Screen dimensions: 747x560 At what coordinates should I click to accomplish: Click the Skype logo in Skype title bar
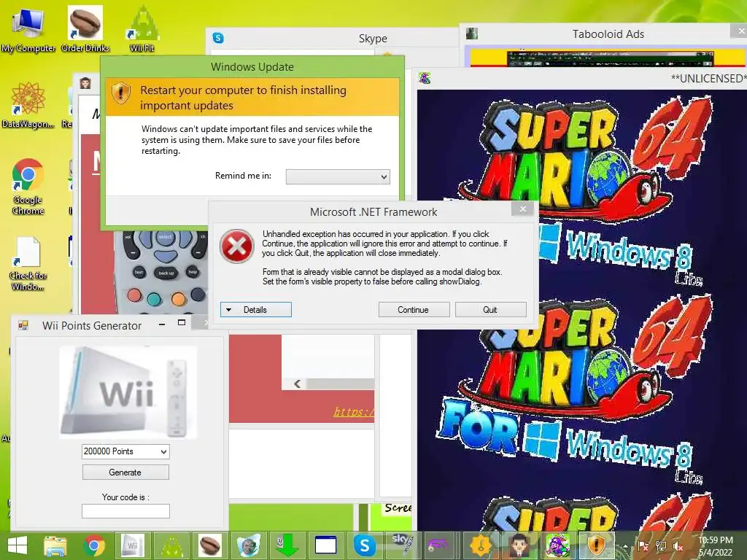(218, 38)
